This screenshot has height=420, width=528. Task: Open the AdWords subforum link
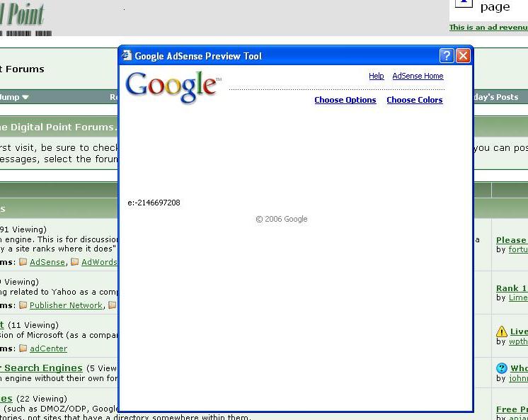tap(99, 262)
